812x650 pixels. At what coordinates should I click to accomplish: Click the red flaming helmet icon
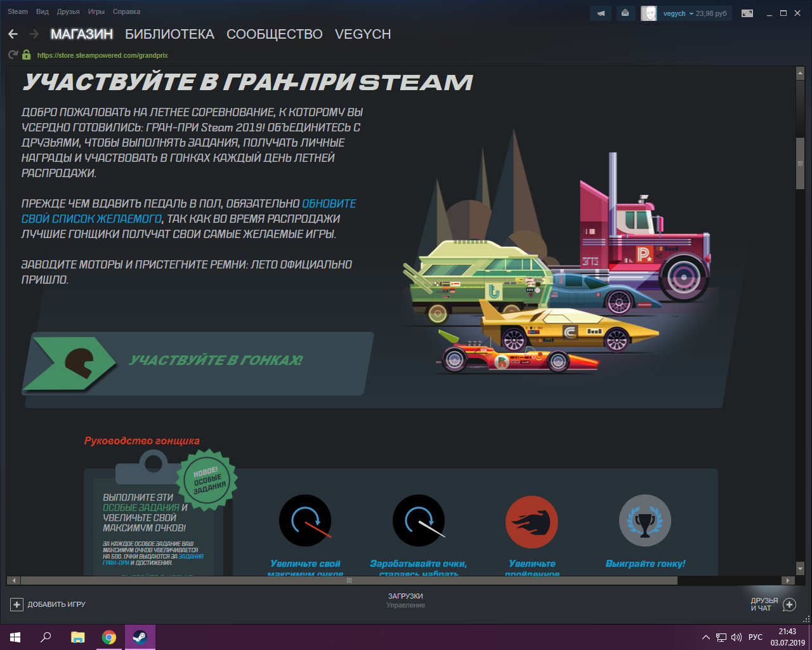pos(532,522)
